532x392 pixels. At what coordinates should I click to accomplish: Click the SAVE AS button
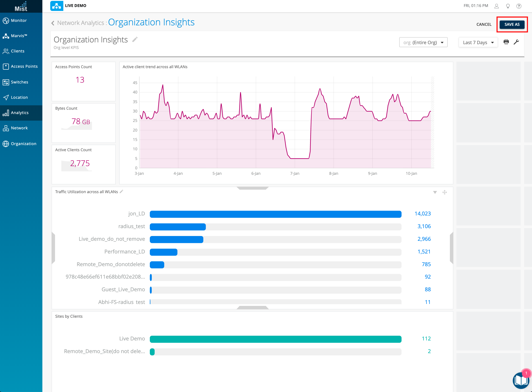(512, 24)
